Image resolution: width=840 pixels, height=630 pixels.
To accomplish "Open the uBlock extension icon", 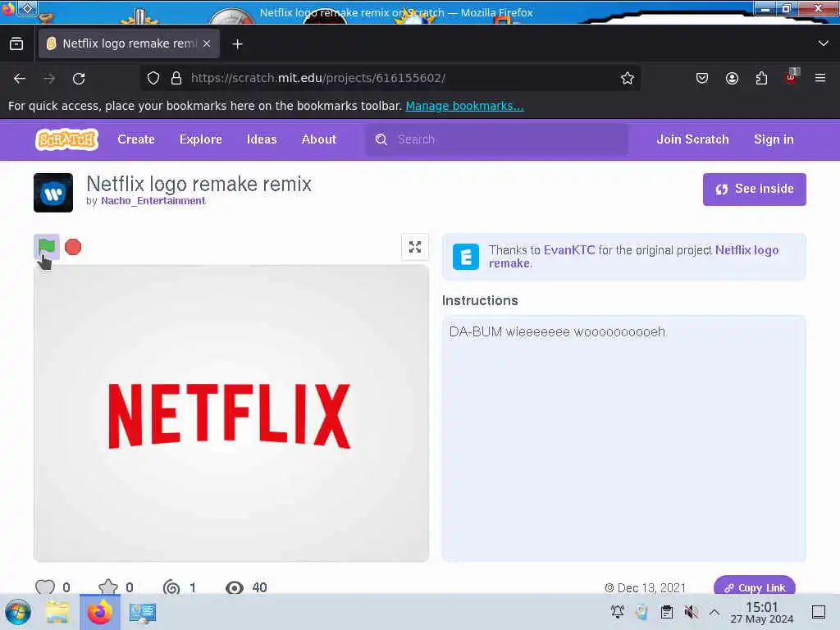I will coord(792,77).
